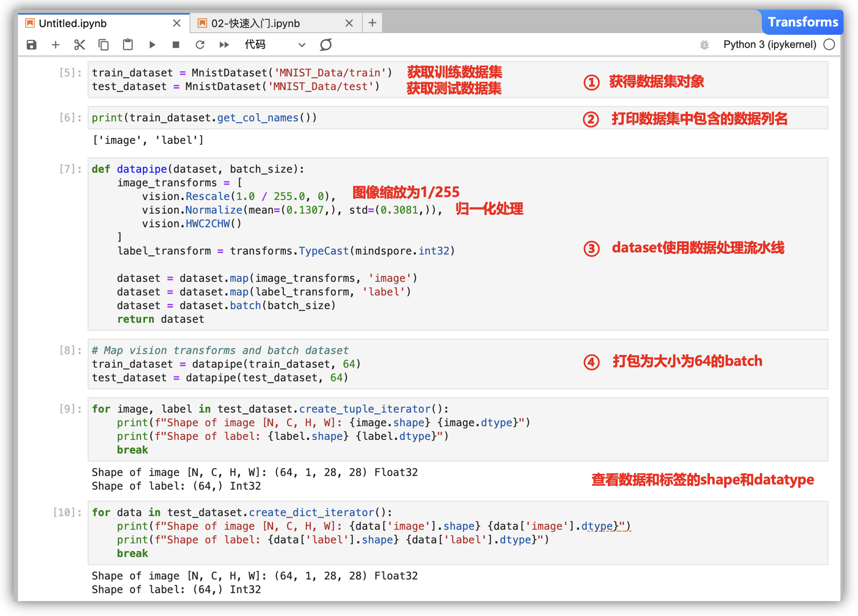The image size is (858, 616).
Task: Click the debugger bug icon
Action: click(704, 45)
